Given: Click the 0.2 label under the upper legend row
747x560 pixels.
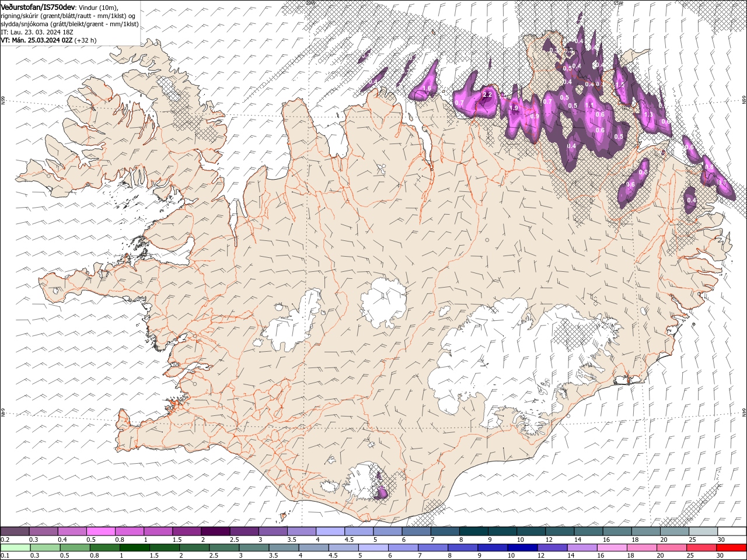Looking at the screenshot, I should click(x=5, y=540).
